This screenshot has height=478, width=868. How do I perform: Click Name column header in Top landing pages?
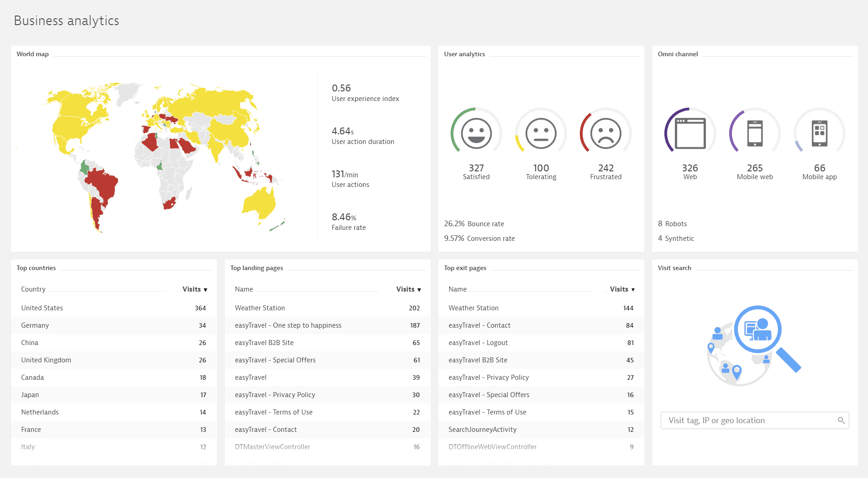[244, 289]
